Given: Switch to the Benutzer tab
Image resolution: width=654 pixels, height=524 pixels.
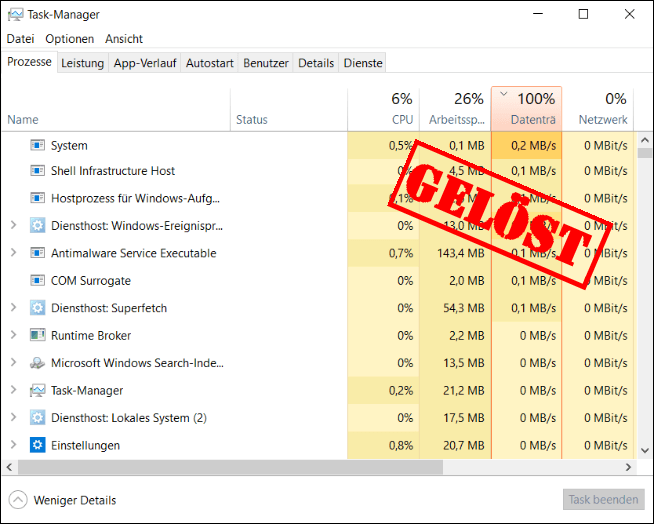Looking at the screenshot, I should point(266,63).
